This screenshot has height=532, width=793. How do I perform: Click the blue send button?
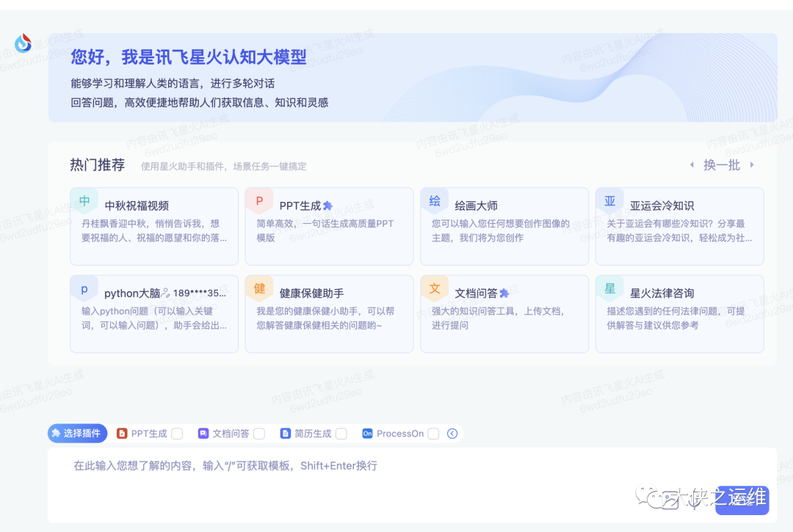[x=742, y=500]
